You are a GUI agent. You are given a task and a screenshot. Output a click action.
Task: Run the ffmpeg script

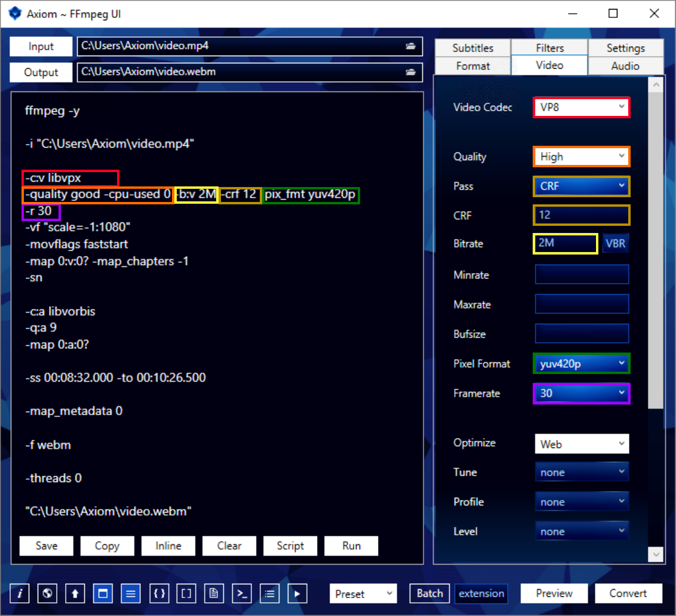[x=351, y=545]
